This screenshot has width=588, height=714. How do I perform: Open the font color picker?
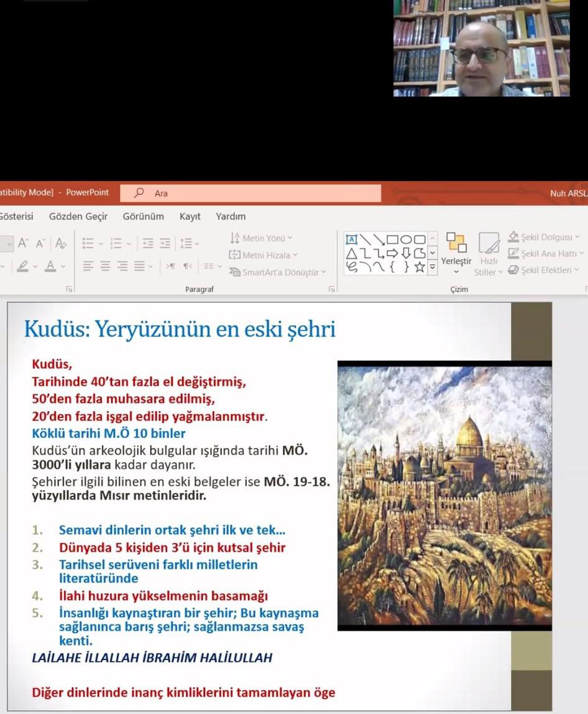(x=50, y=266)
